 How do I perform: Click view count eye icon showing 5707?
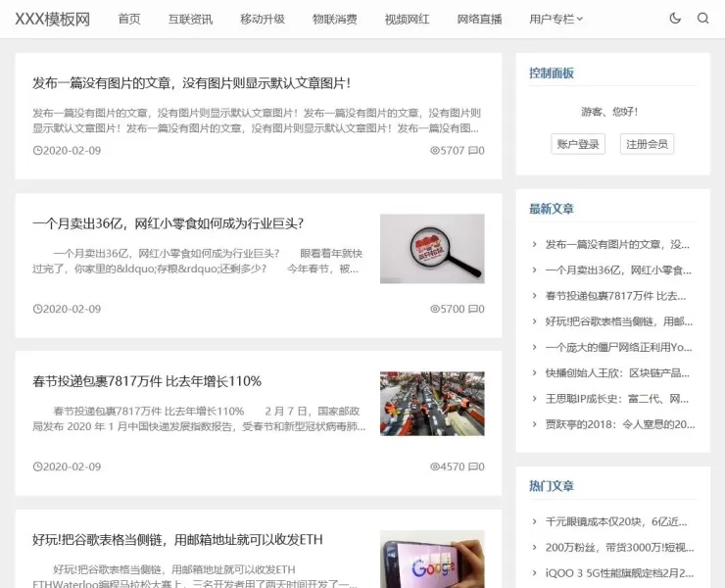(435, 151)
